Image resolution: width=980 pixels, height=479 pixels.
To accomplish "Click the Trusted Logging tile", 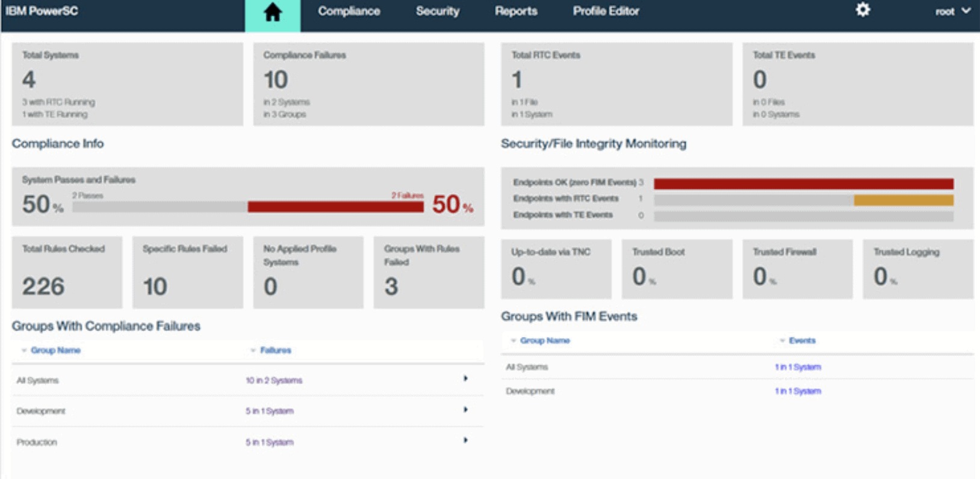I will coord(918,269).
